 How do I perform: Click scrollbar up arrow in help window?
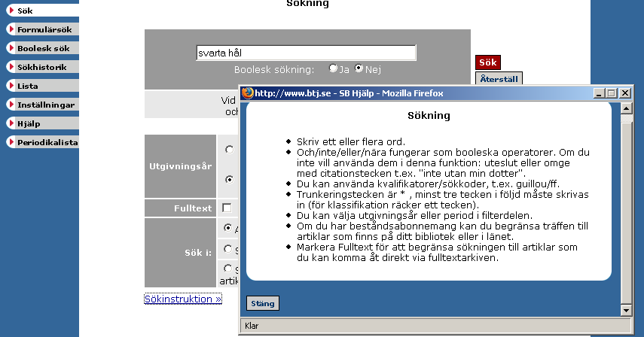[626, 108]
